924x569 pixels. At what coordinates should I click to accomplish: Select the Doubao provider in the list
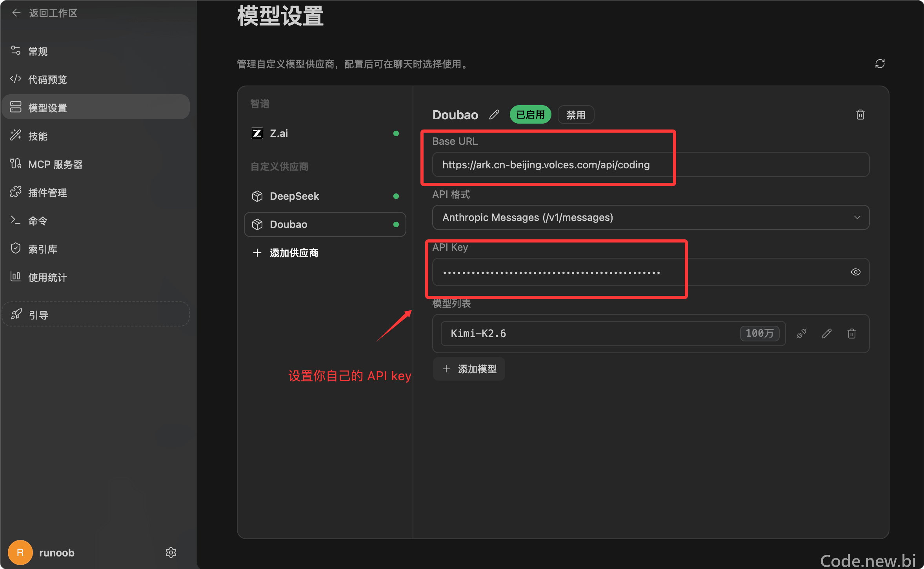click(325, 224)
